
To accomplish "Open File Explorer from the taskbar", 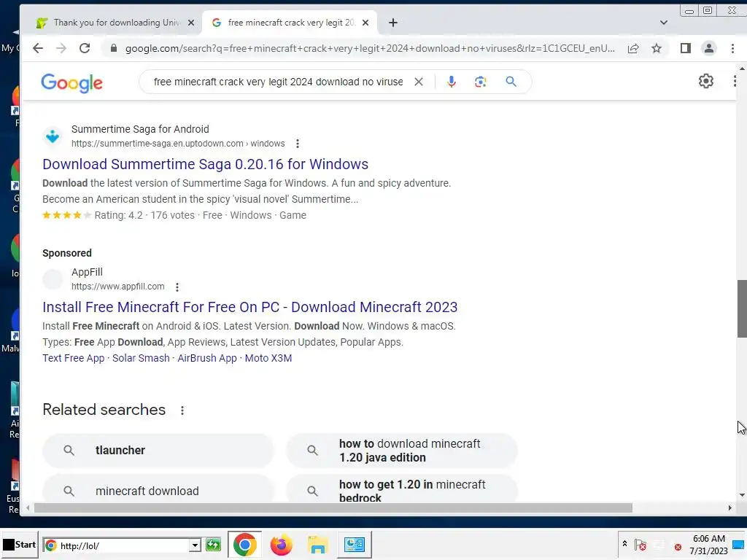I will click(318, 545).
